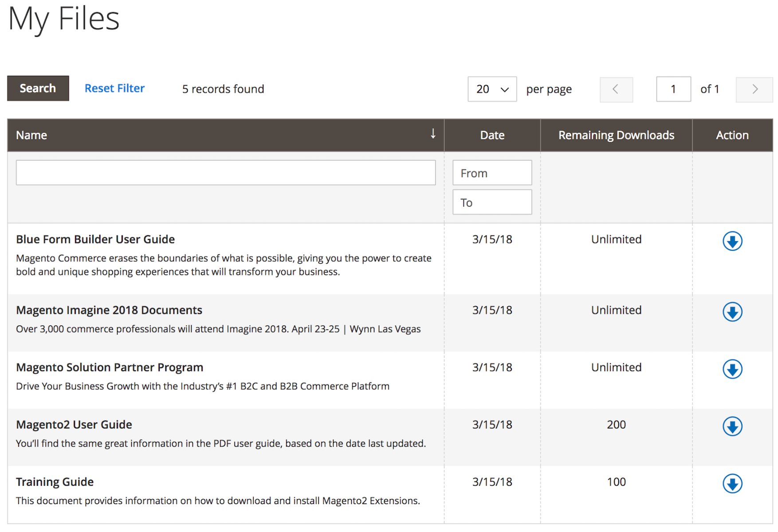The image size is (778, 532).
Task: Open the per-page dropdown showing 20
Action: [492, 89]
